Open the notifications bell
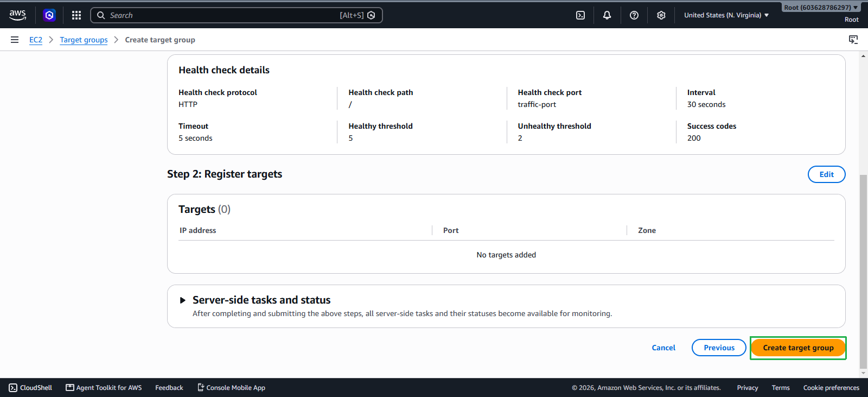 point(607,15)
